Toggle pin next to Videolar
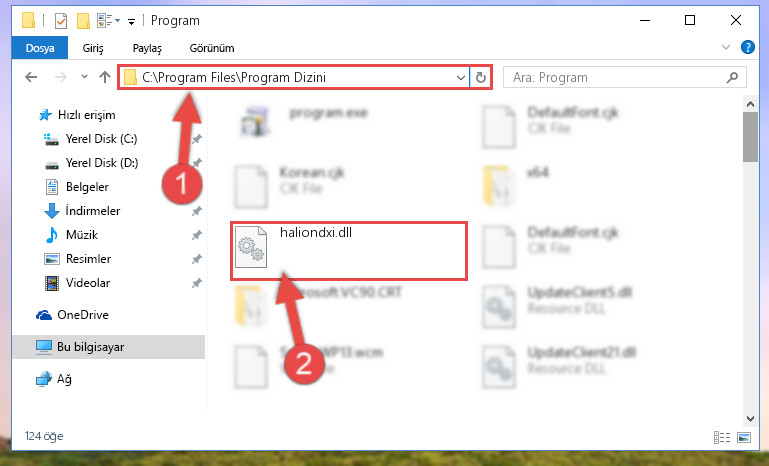Screen dimensions: 769x466 197,283
